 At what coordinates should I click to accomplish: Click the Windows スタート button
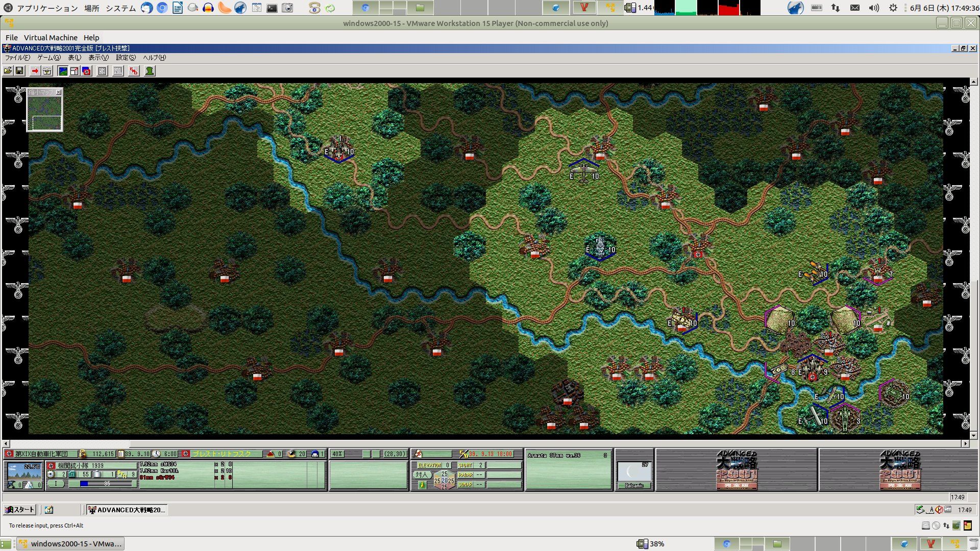click(x=19, y=510)
